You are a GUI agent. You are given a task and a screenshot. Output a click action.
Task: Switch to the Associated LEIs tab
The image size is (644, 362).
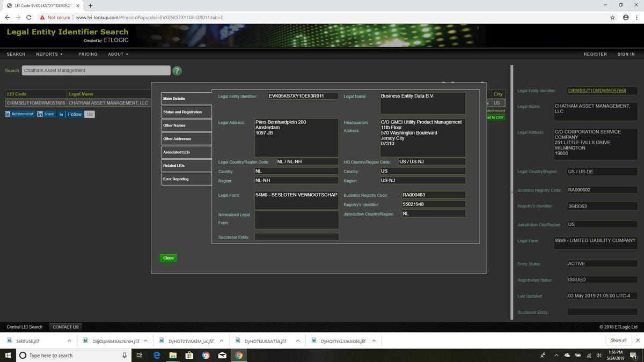pos(186,152)
